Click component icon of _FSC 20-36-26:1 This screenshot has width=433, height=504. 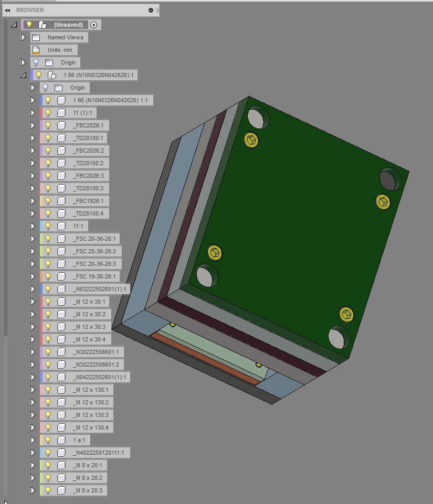tap(61, 239)
